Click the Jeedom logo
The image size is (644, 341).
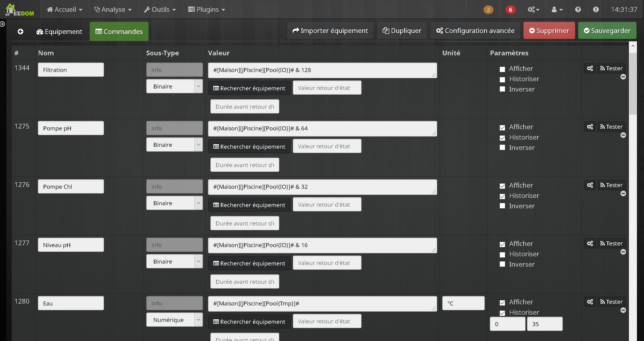click(x=20, y=9)
